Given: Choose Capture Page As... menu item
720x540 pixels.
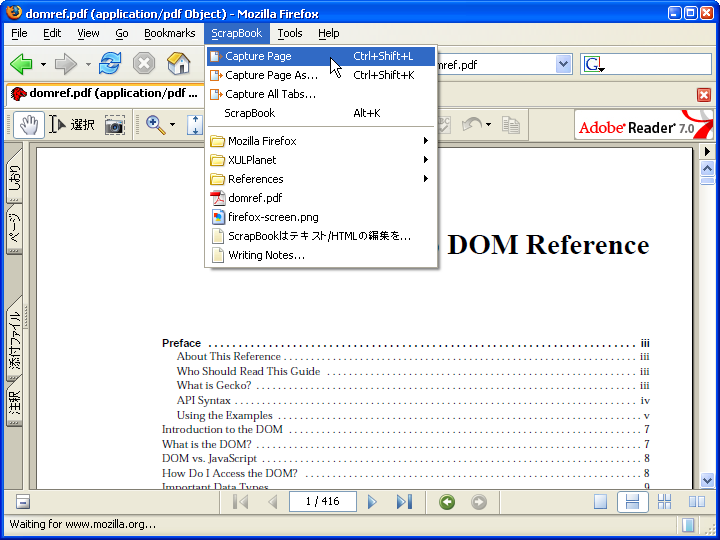Looking at the screenshot, I should 321,75.
